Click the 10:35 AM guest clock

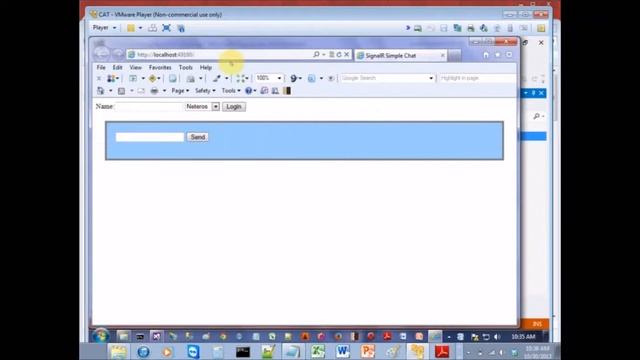(523, 337)
